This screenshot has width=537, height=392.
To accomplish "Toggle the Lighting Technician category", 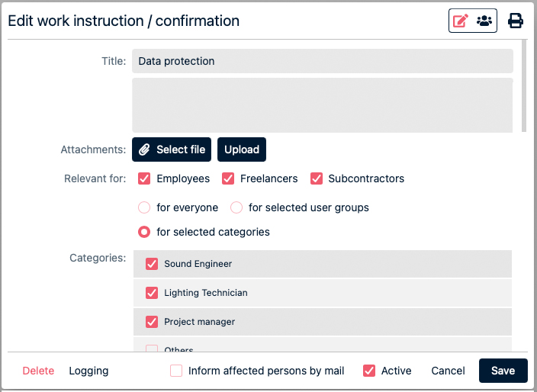I will [152, 293].
